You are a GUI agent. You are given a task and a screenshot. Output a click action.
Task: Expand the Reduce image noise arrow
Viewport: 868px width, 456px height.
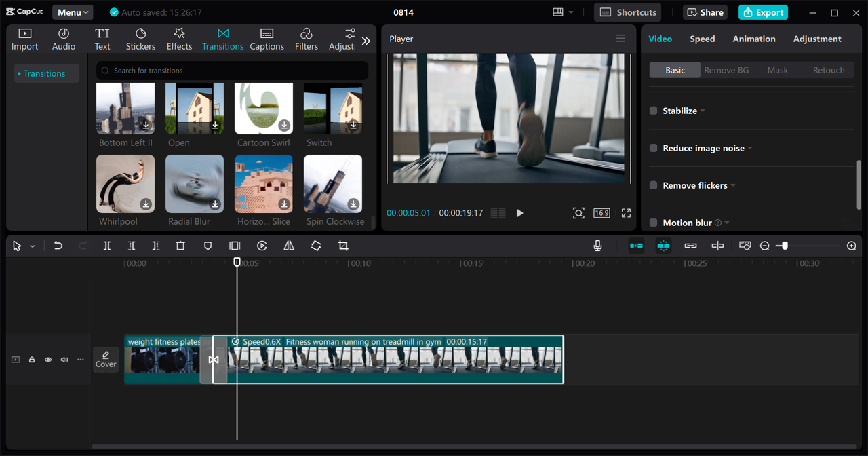pyautogui.click(x=750, y=148)
